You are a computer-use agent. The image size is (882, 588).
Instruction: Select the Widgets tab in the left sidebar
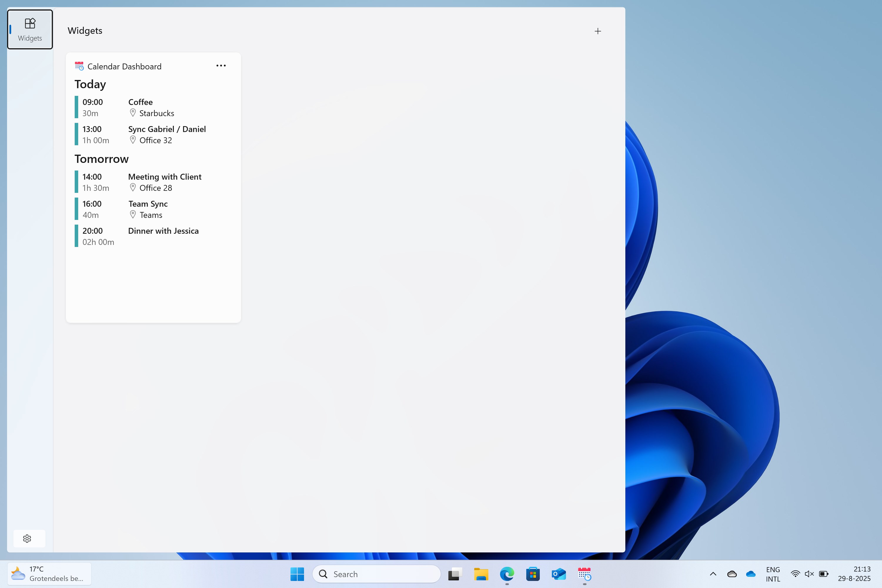coord(30,29)
